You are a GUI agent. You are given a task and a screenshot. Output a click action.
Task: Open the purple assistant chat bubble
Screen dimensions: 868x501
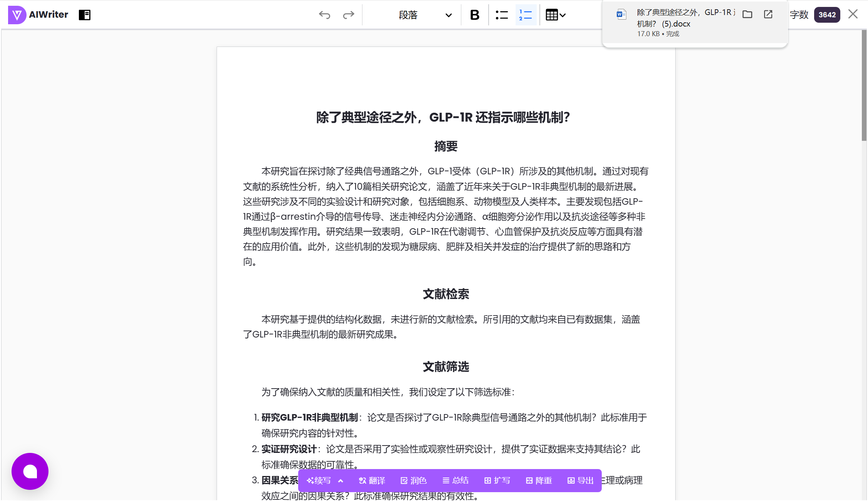click(30, 471)
